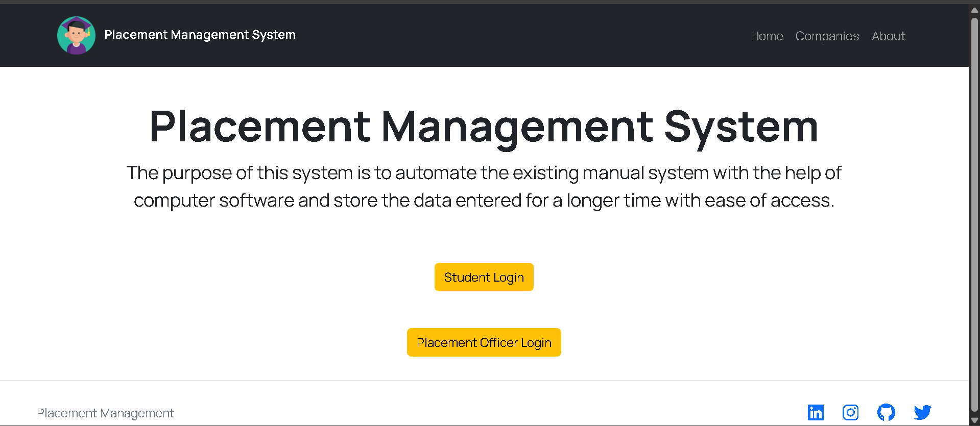Screen dimensions: 980x426
Task: Click the scrollbar up arrow
Action: [974, 10]
